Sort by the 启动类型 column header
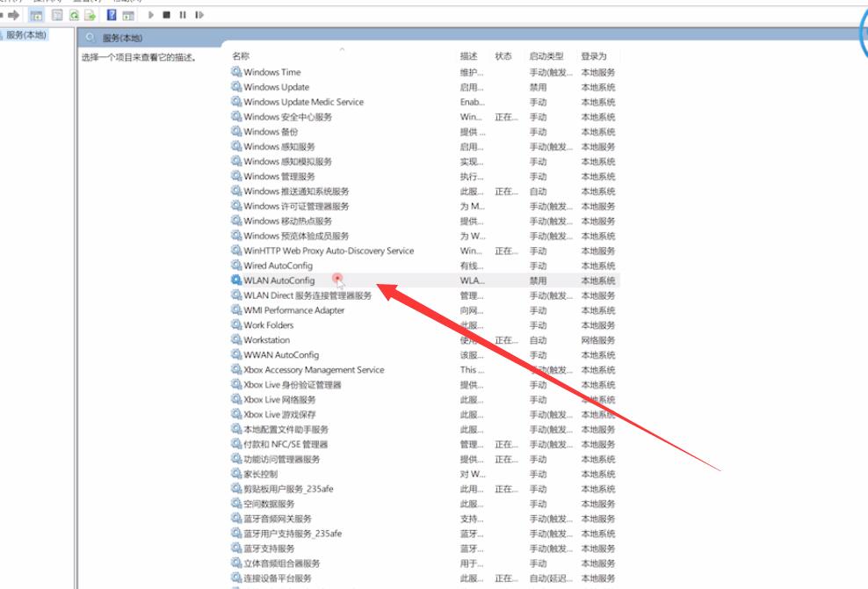Viewport: 868px width, 589px height. click(546, 56)
